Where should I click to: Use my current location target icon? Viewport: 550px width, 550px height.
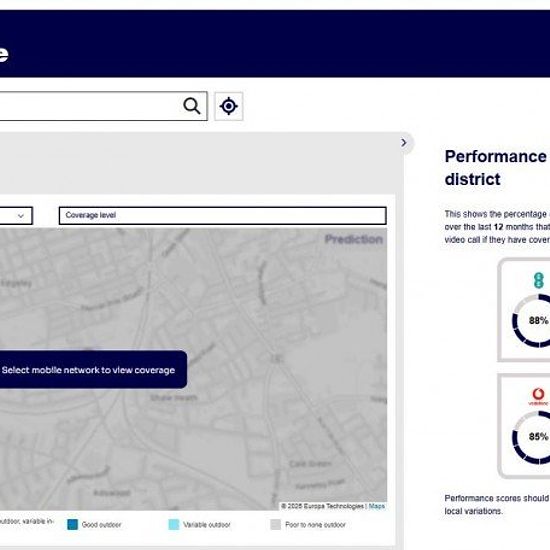pos(229,106)
